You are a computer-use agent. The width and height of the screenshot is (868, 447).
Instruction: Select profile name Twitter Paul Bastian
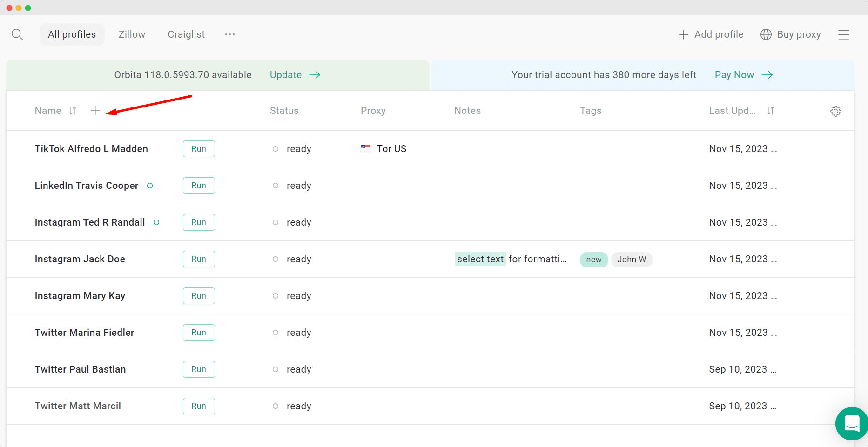tap(81, 369)
